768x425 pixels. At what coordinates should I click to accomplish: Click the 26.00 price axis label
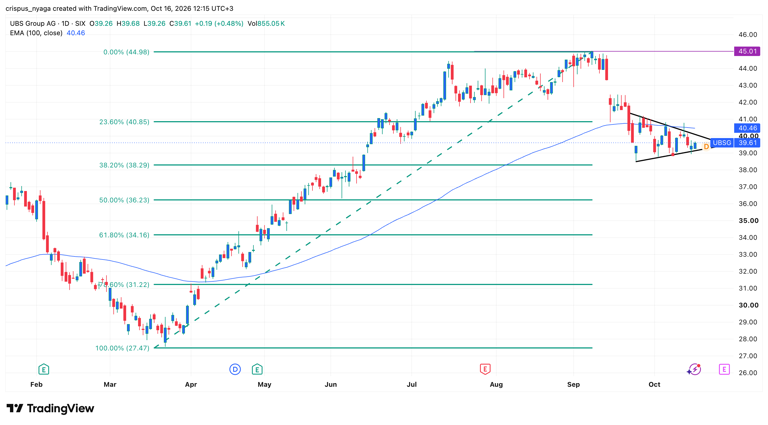point(748,373)
